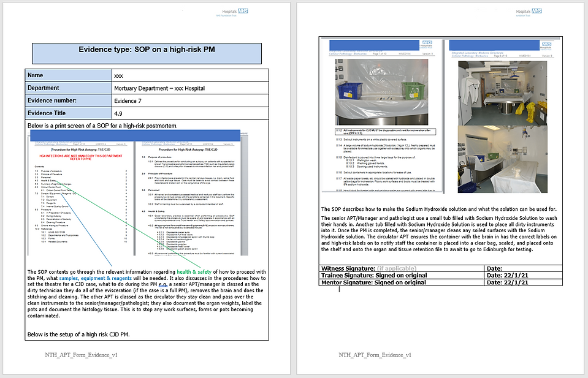Select the 'Evidence Title' label cell
Viewport: 588px width, 378px height.
click(69, 113)
